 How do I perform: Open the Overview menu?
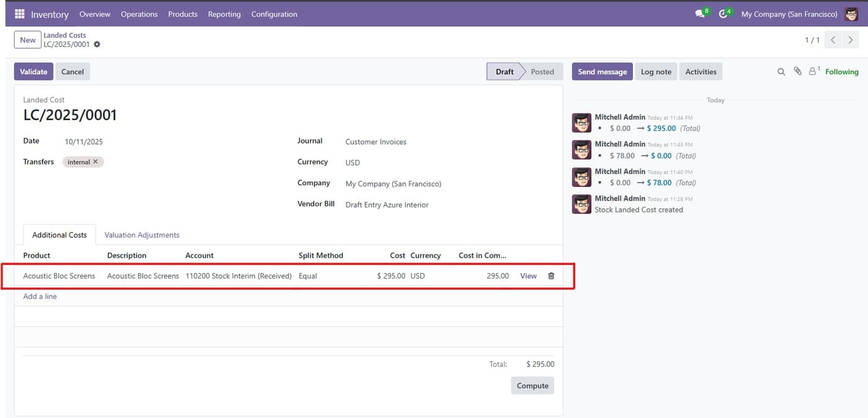click(95, 14)
